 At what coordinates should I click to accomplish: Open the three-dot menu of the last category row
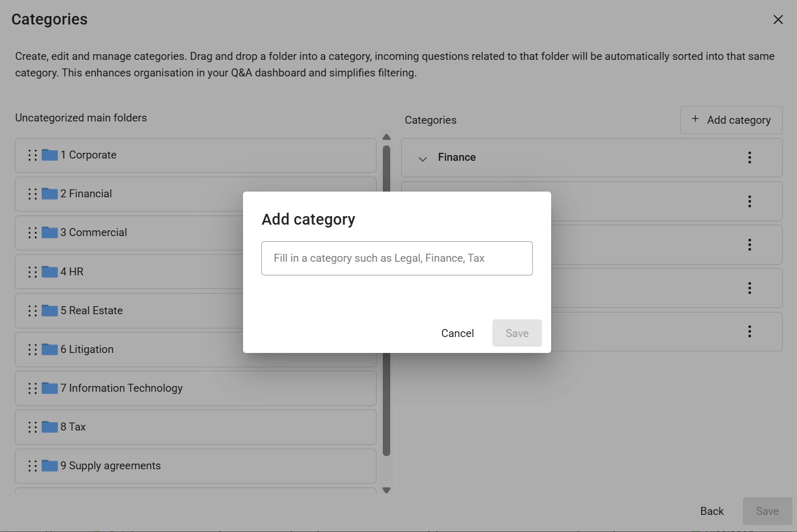coord(750,331)
